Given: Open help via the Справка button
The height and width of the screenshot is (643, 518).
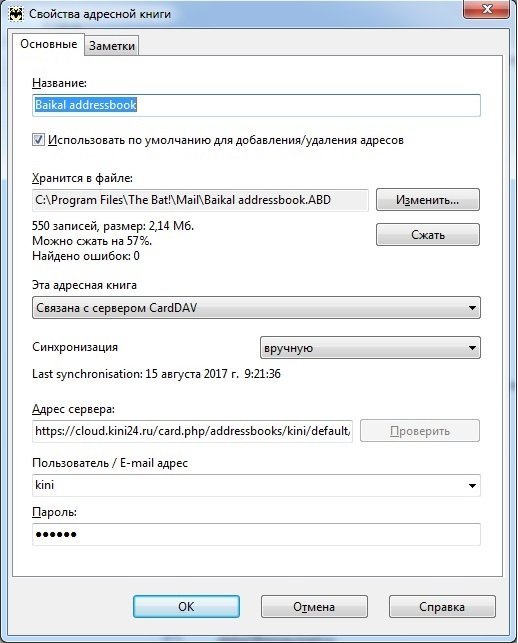Looking at the screenshot, I should click(x=442, y=607).
